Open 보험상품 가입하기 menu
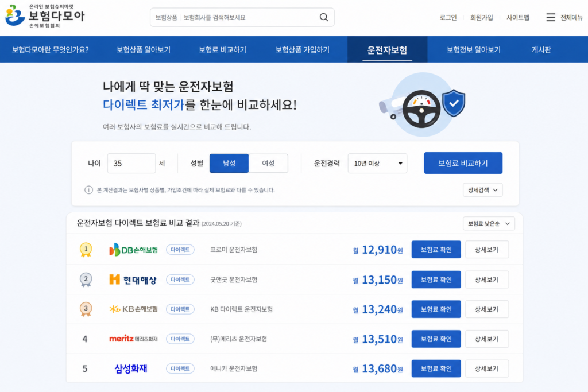The width and height of the screenshot is (588, 392). tap(303, 49)
